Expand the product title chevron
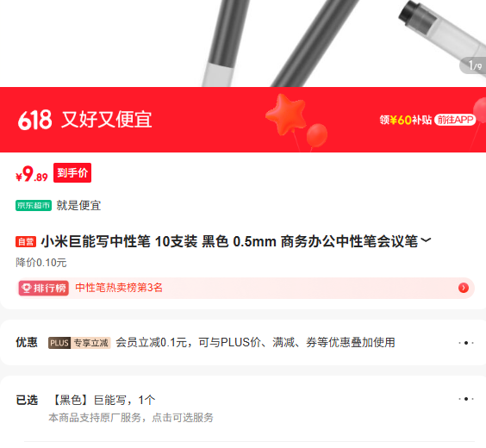Image resolution: width=486 pixels, height=448 pixels. 427,240
